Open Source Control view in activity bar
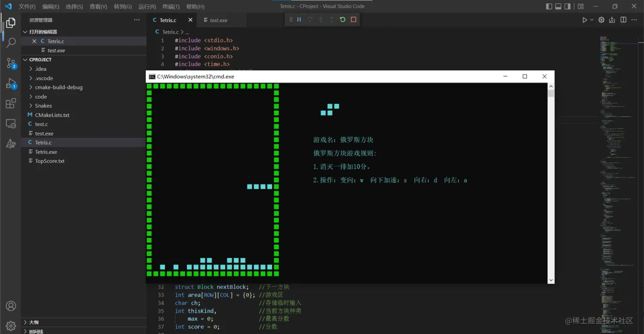The height and width of the screenshot is (334, 644). 11,63
